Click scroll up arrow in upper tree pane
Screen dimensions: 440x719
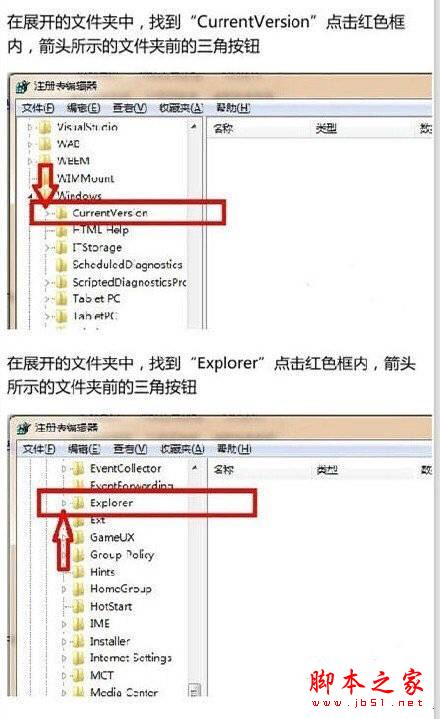194,126
